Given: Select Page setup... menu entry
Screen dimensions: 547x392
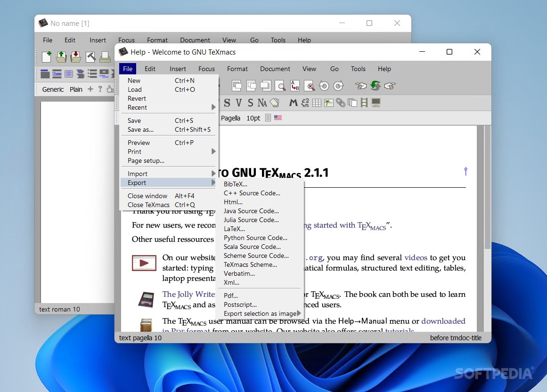Looking at the screenshot, I should (169, 160).
